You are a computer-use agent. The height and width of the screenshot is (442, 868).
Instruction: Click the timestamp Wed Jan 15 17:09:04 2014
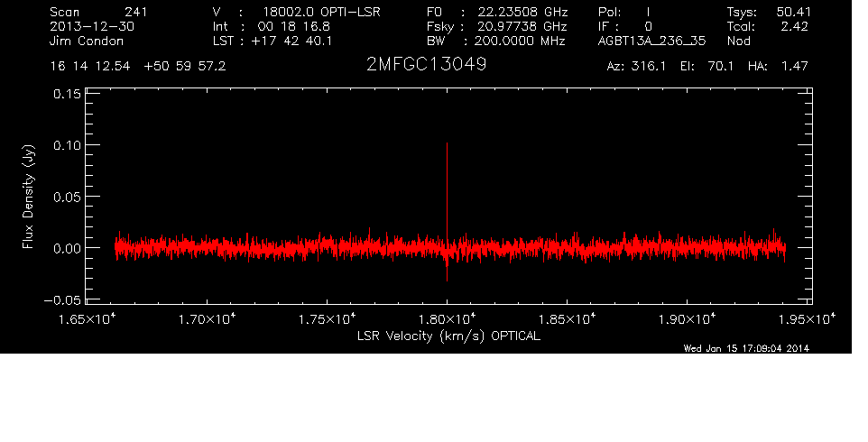746,348
